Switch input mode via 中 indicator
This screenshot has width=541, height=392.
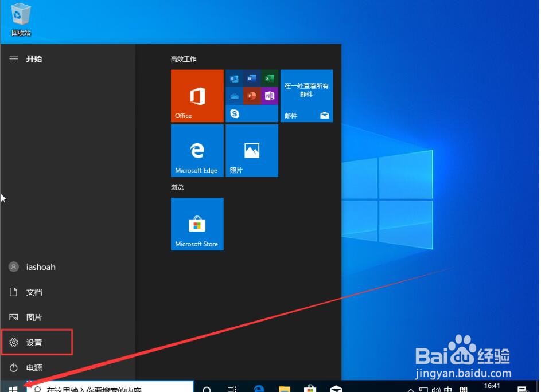tap(448, 389)
